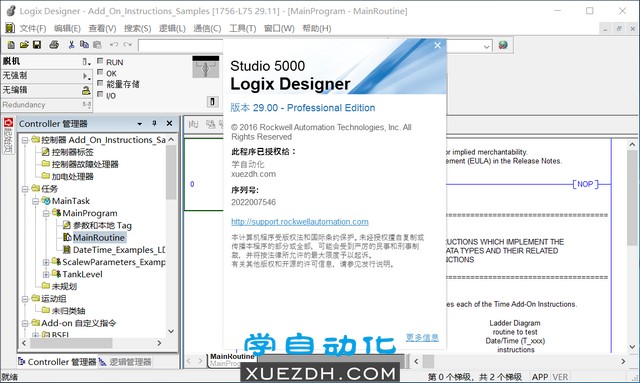
Task: Open the 工具(T) menu
Action: click(x=242, y=28)
